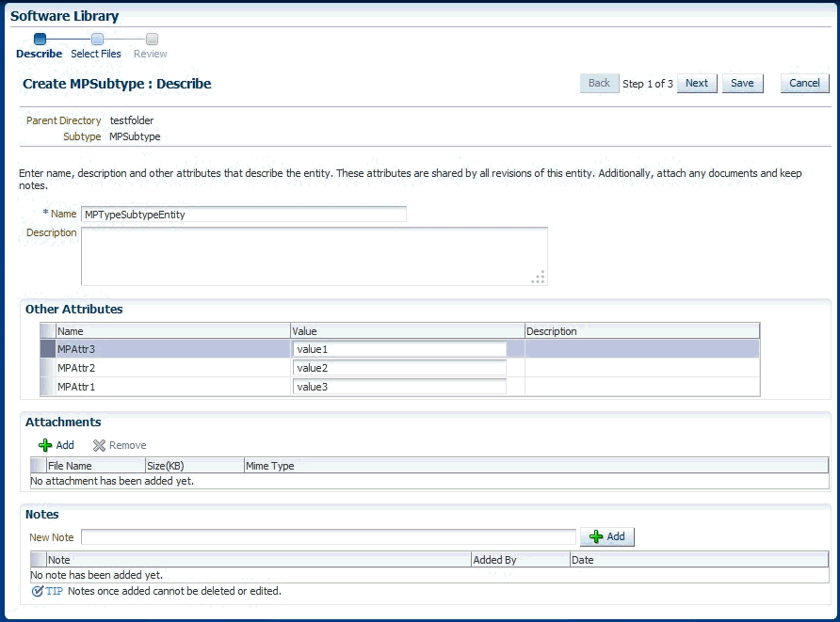Click Mime Type column header
840x622 pixels.
click(536, 466)
